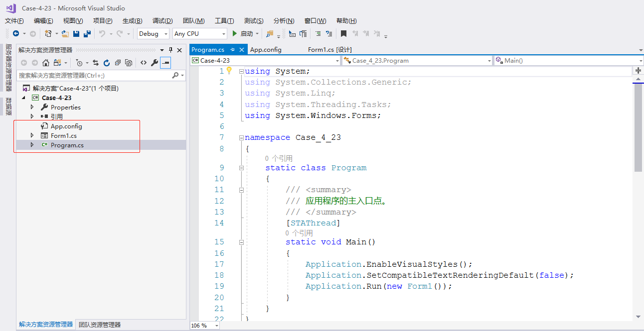The width and height of the screenshot is (644, 331).
Task: Click Home icon in Solution Explorer
Action: 46,63
